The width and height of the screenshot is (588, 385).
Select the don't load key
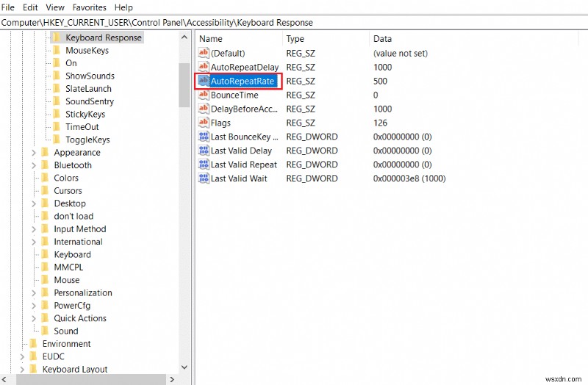click(73, 216)
